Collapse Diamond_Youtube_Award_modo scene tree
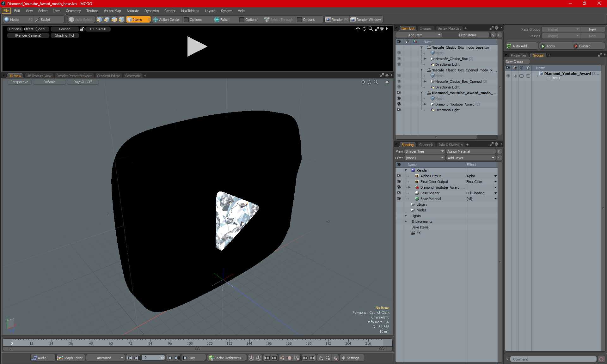Screen dimensions: 607x364 click(421, 93)
